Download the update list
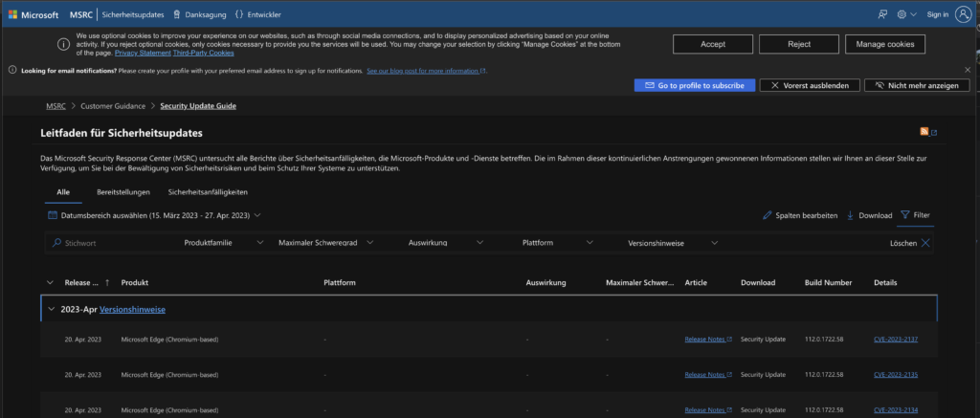The width and height of the screenshot is (980, 418). (869, 215)
